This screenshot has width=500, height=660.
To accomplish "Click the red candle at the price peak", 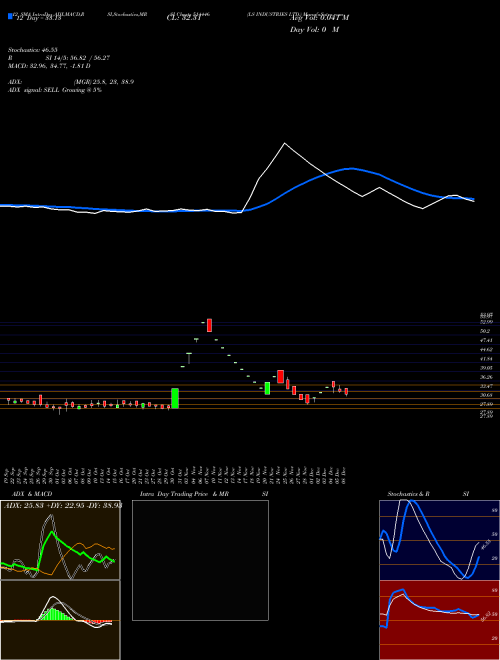I will tap(209, 325).
